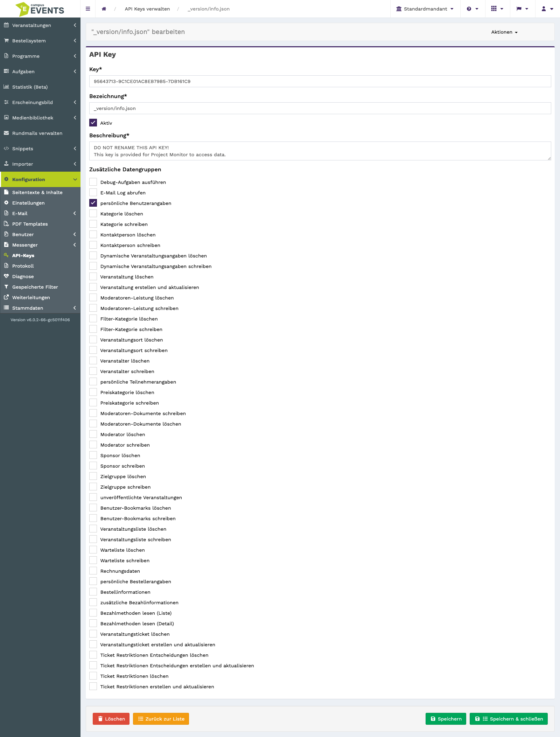Uncheck the Aktiv checkbox
560x737 pixels.
(x=93, y=123)
